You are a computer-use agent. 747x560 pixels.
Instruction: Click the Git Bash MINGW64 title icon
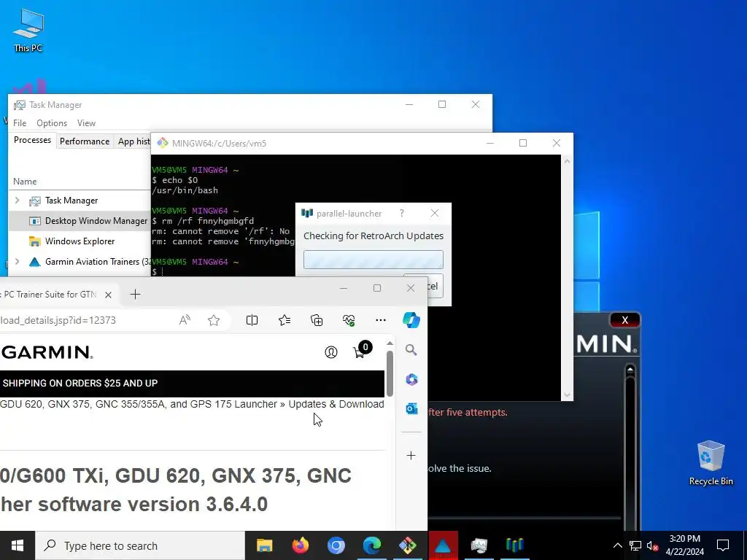tap(163, 143)
